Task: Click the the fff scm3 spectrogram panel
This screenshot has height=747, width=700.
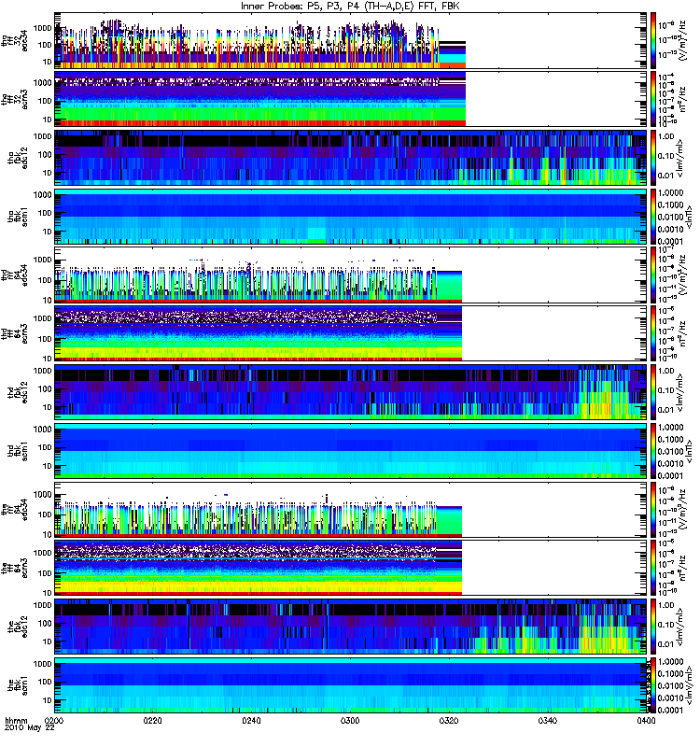Action: pos(351,569)
